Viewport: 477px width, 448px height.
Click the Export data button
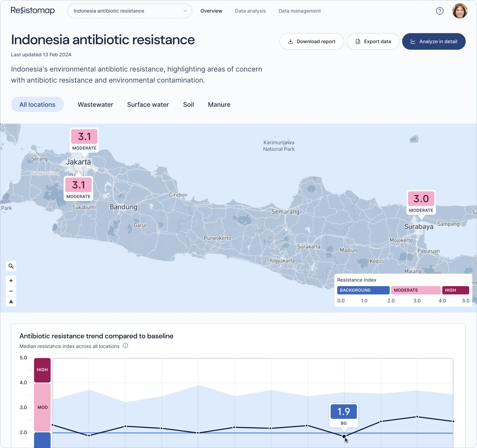point(373,42)
